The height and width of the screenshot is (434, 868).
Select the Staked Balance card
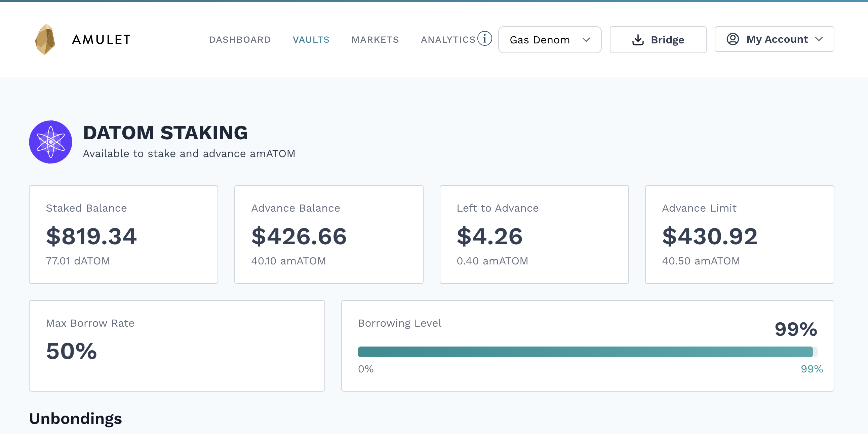(x=123, y=234)
